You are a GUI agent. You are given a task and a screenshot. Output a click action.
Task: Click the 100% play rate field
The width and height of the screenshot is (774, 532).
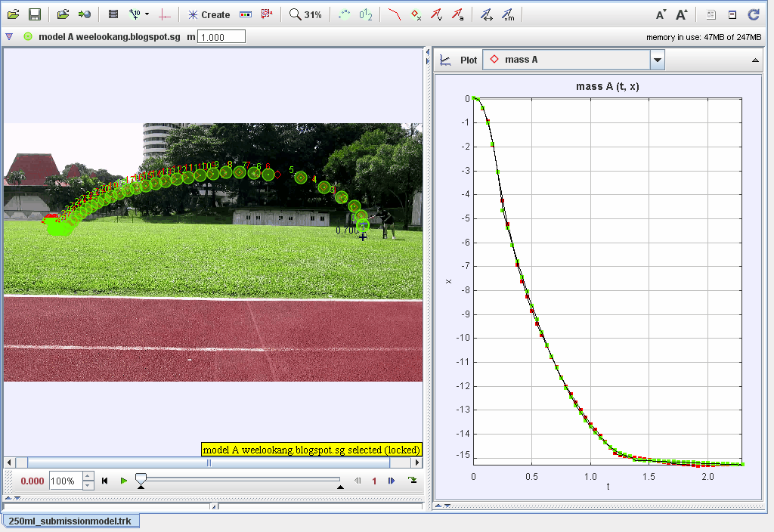[x=66, y=481]
